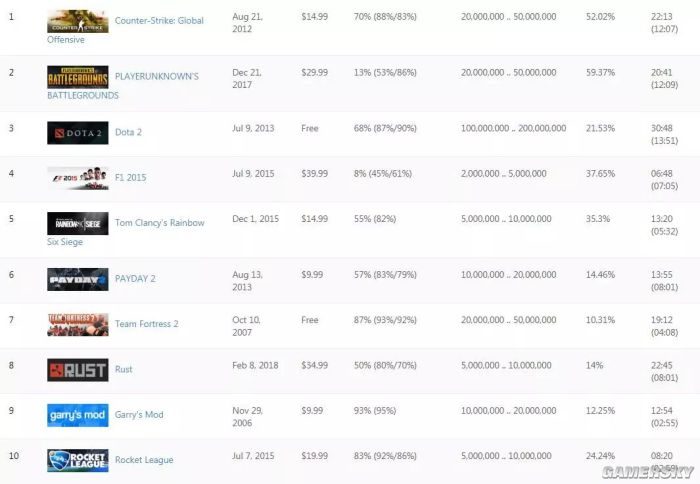Follow the PLAYERUNKNOWN'S text link
The image size is (700, 484).
pyautogui.click(x=157, y=76)
